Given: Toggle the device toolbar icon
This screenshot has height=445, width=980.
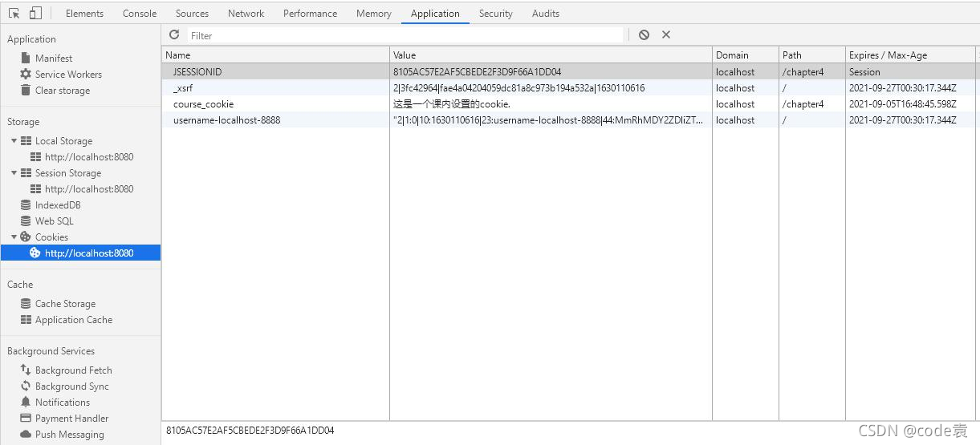Looking at the screenshot, I should coord(35,14).
